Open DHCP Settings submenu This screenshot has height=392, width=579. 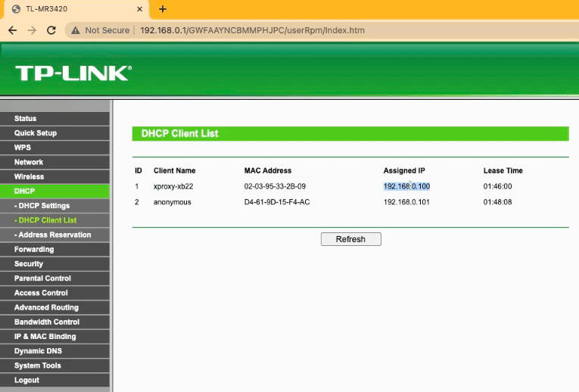click(x=54, y=206)
